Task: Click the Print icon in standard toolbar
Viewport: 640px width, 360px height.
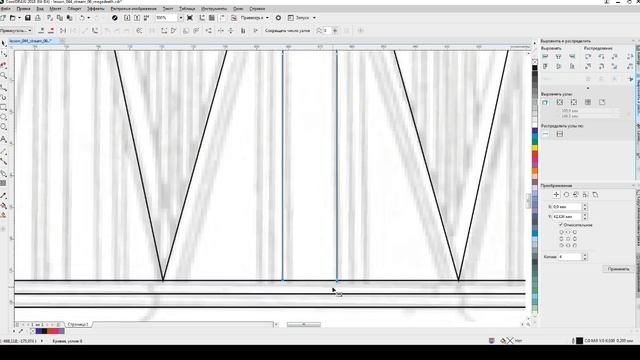Action: tap(38, 18)
